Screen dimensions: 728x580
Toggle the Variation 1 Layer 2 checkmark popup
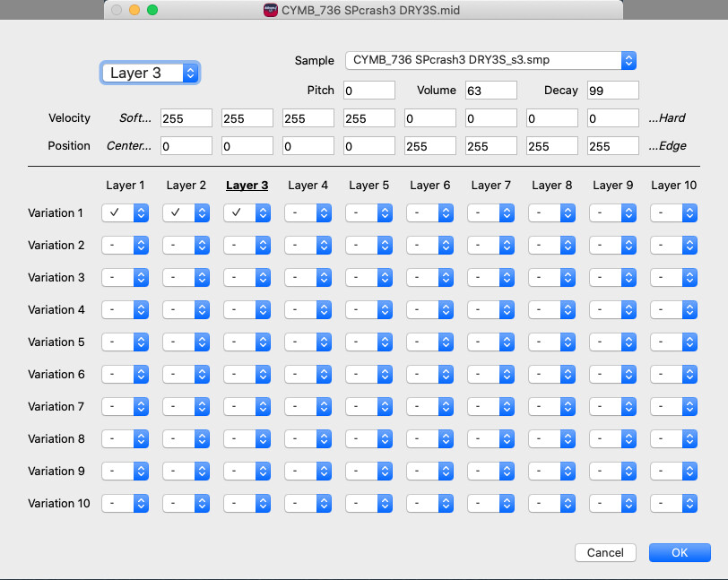point(186,212)
